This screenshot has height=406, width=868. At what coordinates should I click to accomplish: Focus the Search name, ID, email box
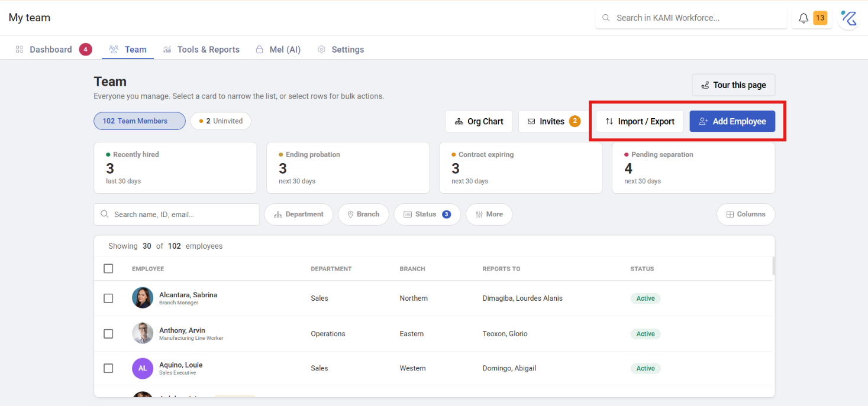[176, 215]
